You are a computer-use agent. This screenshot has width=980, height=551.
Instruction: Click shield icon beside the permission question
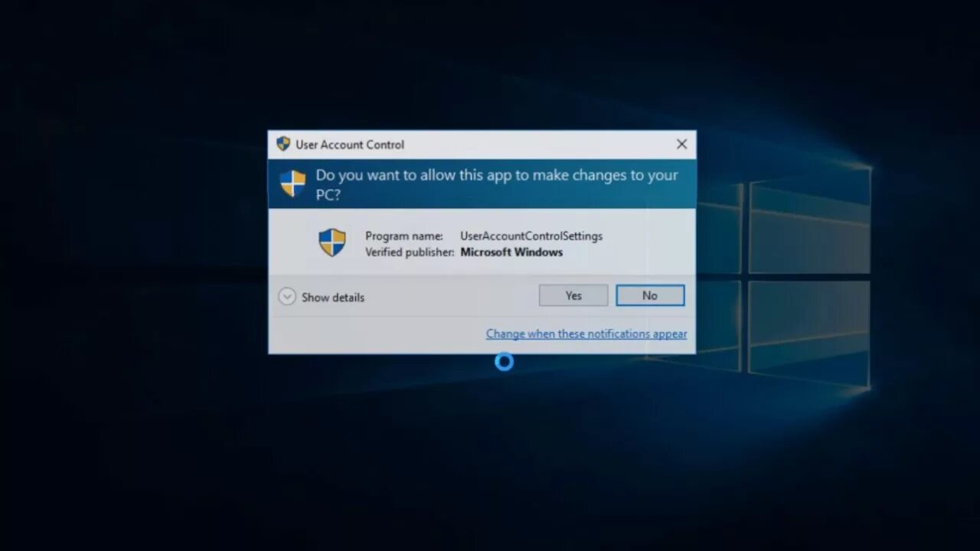(292, 184)
